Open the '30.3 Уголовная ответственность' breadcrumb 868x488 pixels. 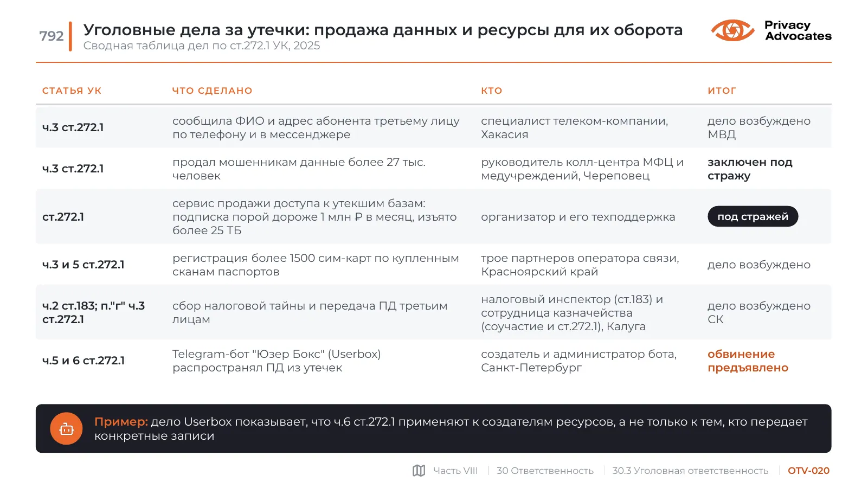tap(690, 471)
